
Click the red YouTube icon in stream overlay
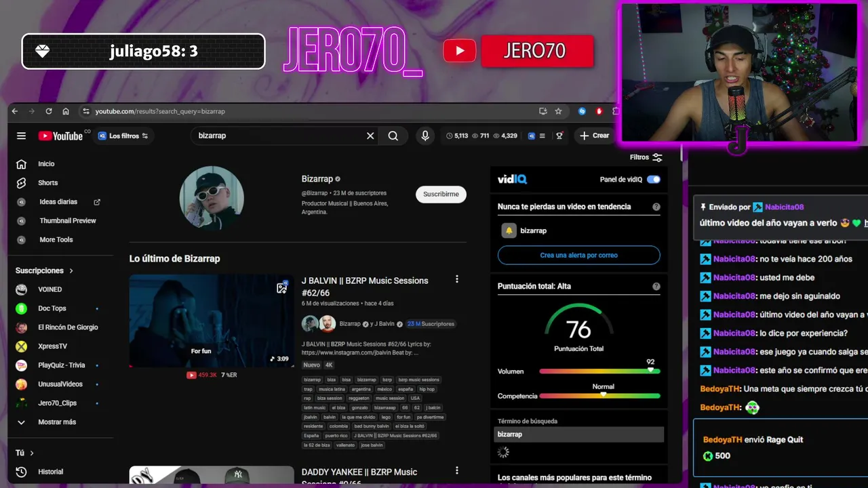pyautogui.click(x=460, y=51)
